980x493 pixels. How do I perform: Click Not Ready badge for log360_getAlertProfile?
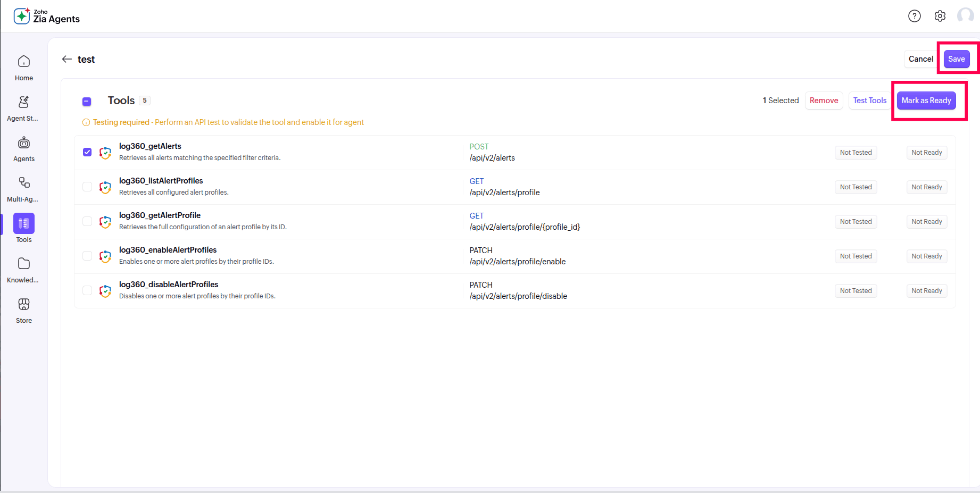(926, 222)
